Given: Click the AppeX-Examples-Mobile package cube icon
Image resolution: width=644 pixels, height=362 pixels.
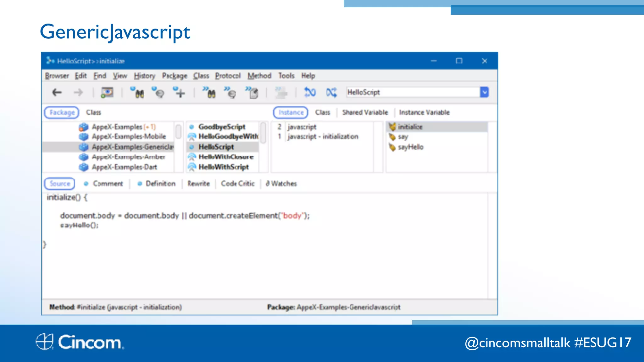Looking at the screenshot, I should (84, 137).
